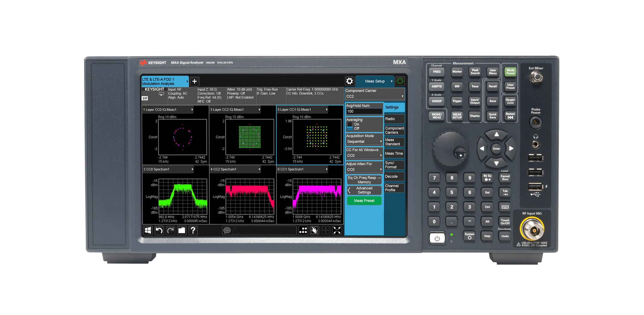Open the 6 CC1 Spectrum1 window dropdown
Viewport: 644px width, 315px height.
tap(303, 169)
